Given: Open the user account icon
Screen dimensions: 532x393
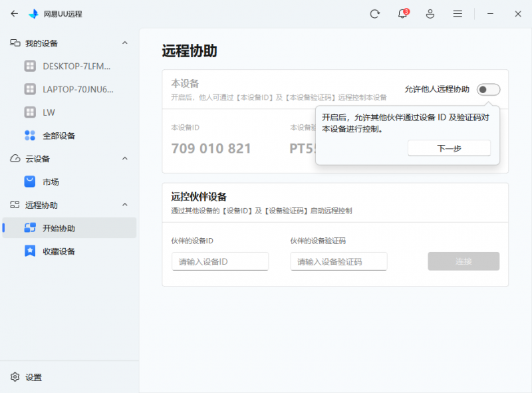Looking at the screenshot, I should click(x=430, y=13).
